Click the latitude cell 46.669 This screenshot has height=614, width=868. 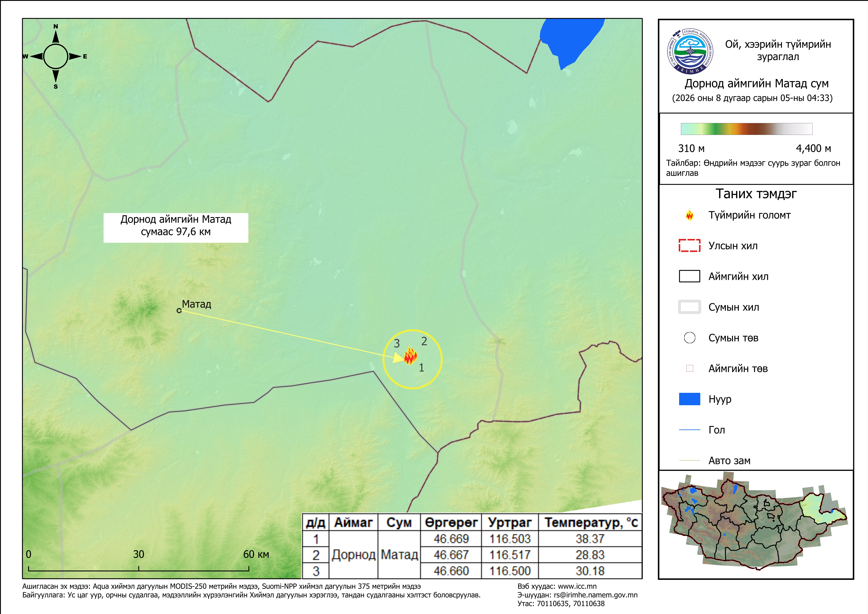point(451,539)
